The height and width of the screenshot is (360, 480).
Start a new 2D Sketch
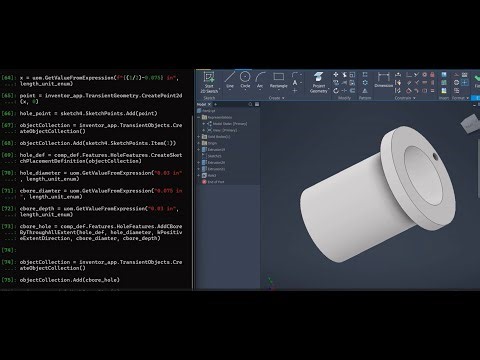[x=209, y=82]
